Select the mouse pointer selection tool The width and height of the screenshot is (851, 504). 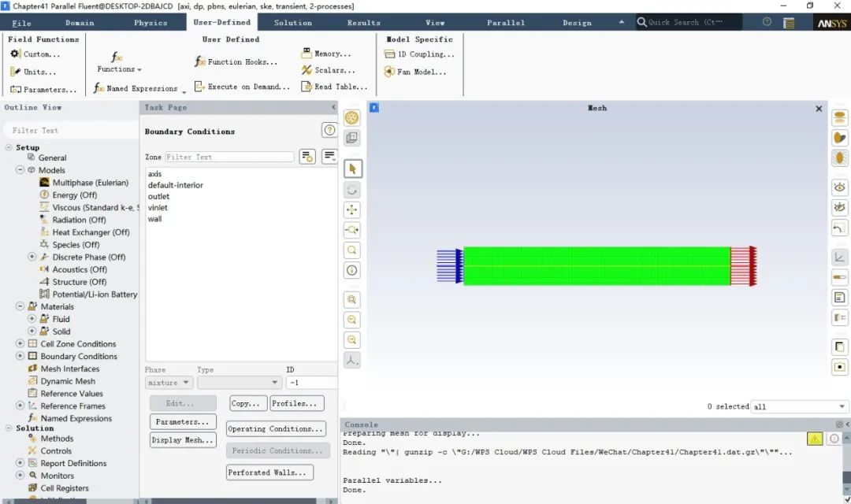pos(352,169)
